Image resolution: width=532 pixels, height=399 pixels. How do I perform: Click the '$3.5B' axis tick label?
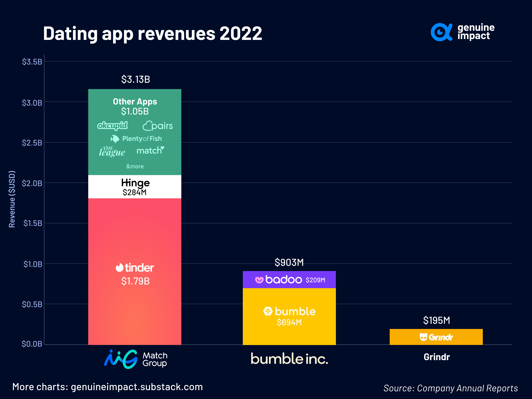32,62
